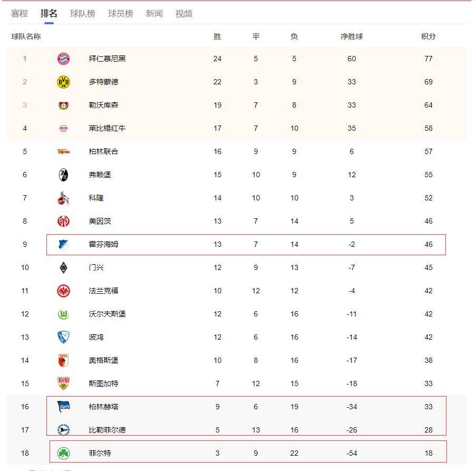Click the Eintracht Frankfurt eagle logo
Viewport: 476px width, 471px height.
pos(63,291)
